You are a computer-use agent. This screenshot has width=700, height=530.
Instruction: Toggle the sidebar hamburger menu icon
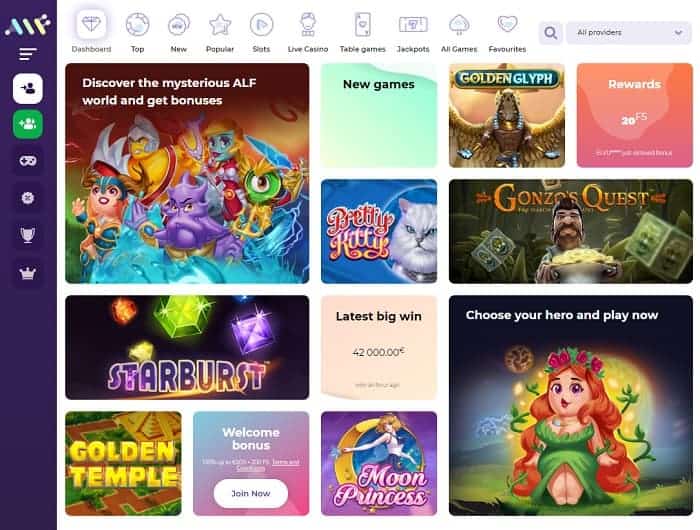point(28,54)
